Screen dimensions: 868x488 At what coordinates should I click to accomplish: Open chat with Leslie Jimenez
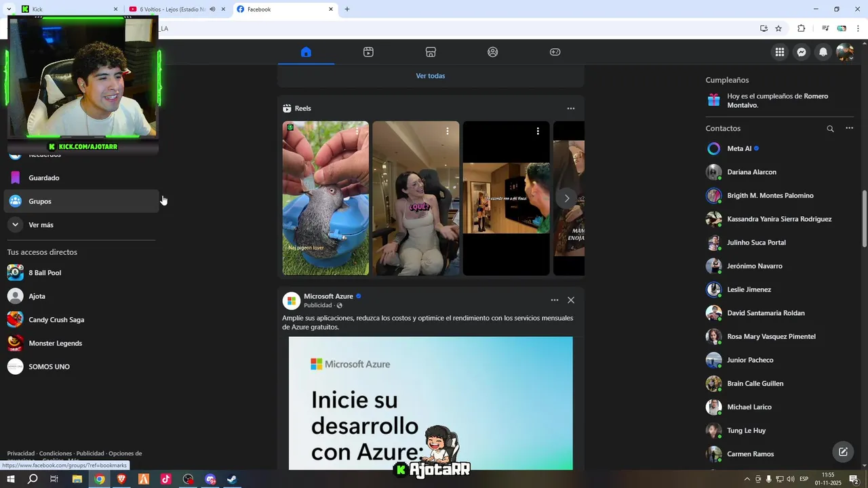780,289
